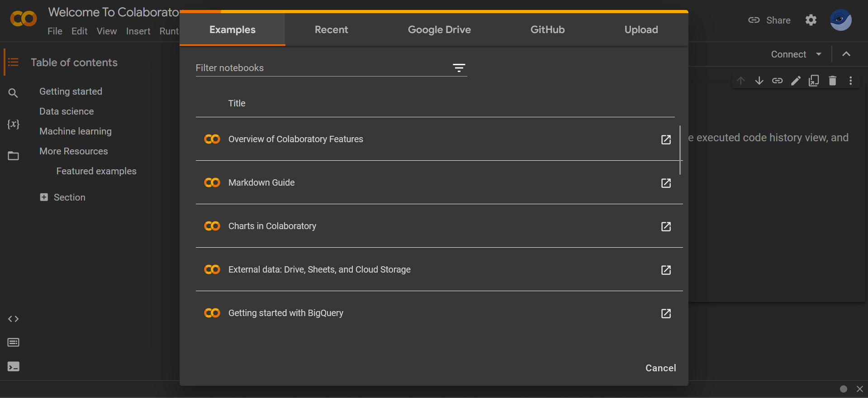This screenshot has height=398, width=868.
Task: Open the Variables {x} sidebar icon
Action: [x=13, y=124]
